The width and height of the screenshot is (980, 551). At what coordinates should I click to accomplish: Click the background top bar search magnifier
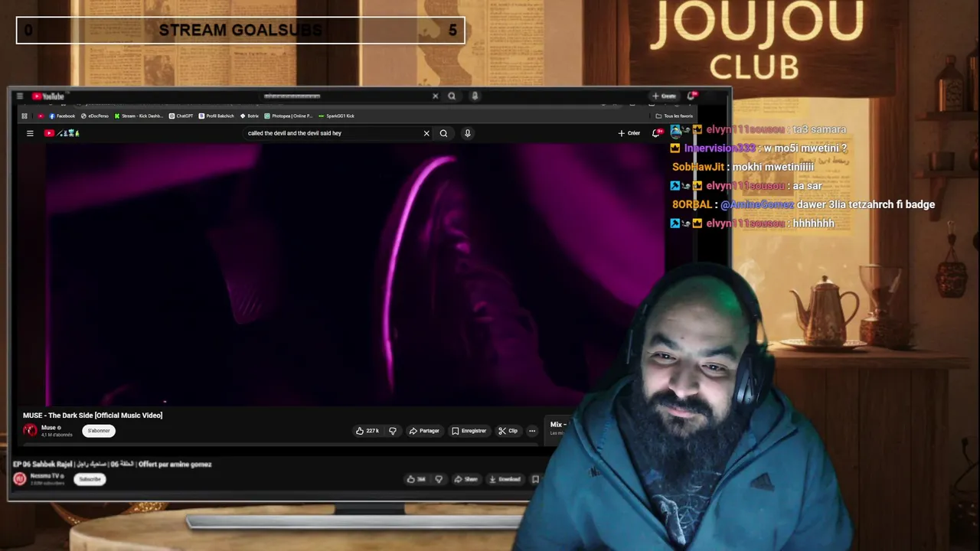452,96
